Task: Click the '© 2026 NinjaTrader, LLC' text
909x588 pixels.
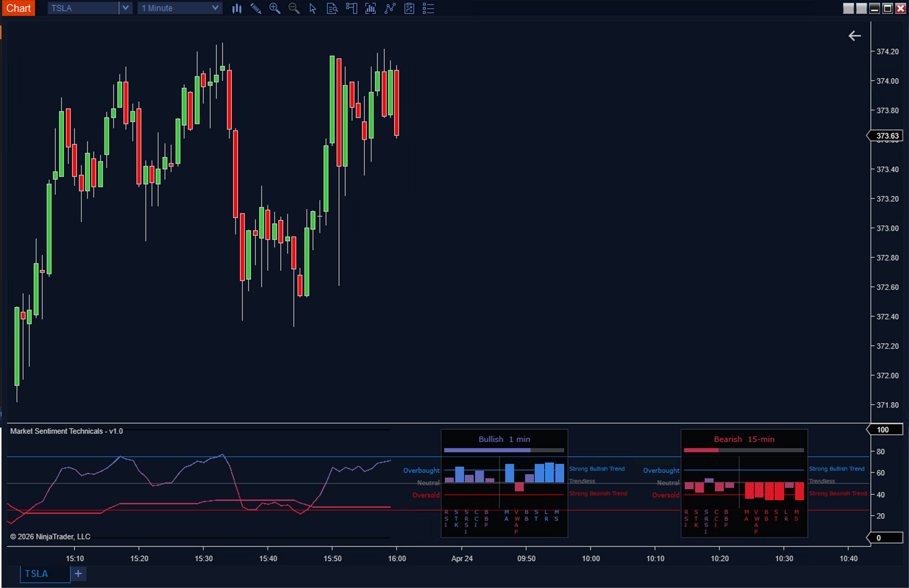Action: tap(50, 536)
